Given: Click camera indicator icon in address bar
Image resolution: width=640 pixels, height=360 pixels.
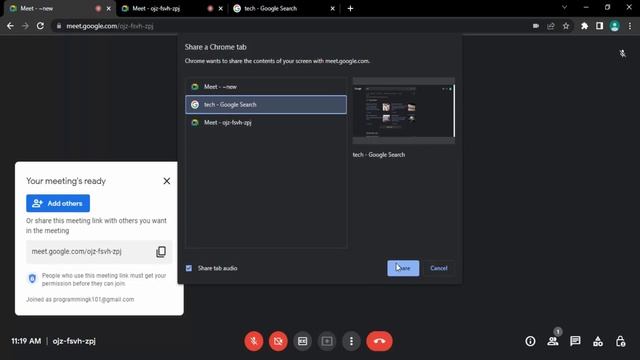Looking at the screenshot, I should tap(536, 26).
